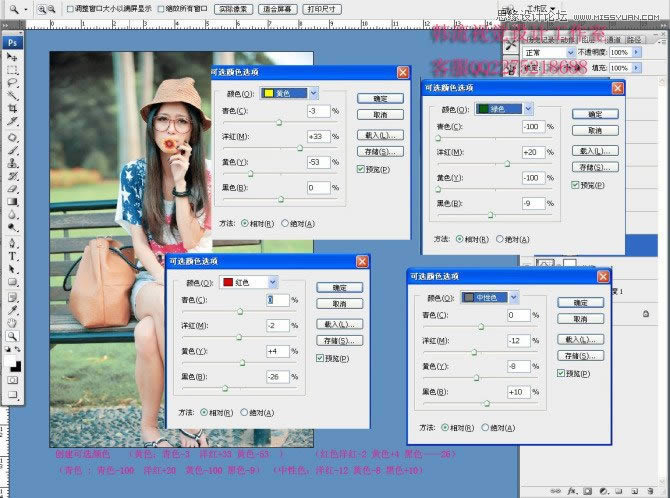
Task: Click Cancel in red selective color dialog
Action: tap(340, 304)
